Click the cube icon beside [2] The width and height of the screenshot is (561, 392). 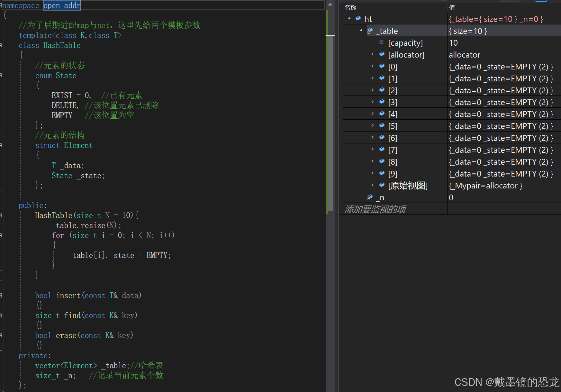point(382,90)
